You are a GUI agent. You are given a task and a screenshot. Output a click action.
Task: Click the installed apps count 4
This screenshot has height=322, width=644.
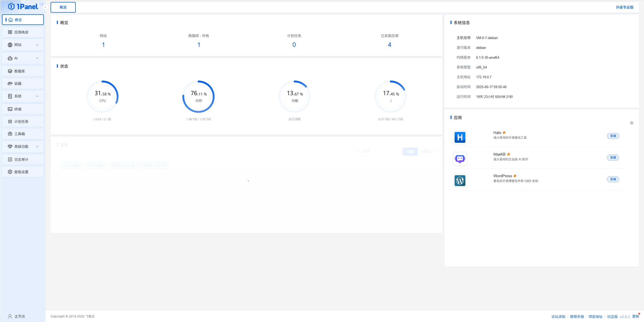(x=389, y=45)
